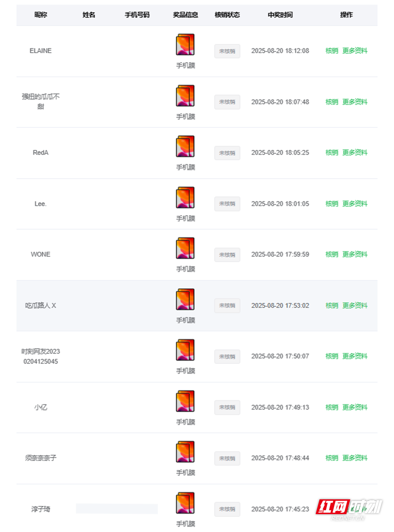This screenshot has width=394, height=532.
Task: Click the prize icon for 吃瓜路人X
Action: click(185, 299)
